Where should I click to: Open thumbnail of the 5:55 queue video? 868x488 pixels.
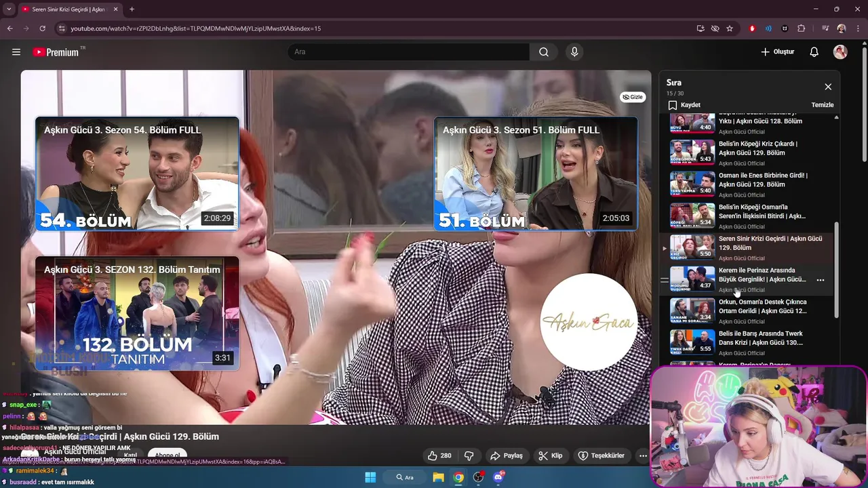[692, 342]
